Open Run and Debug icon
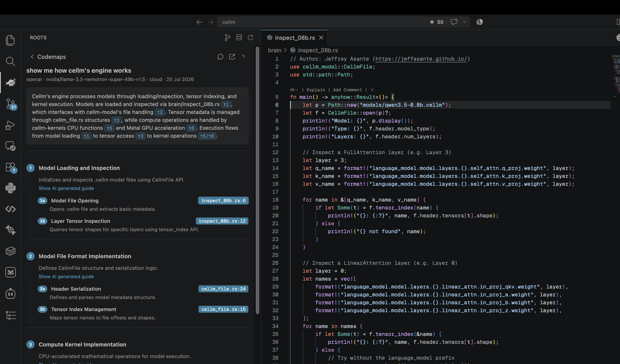 pos(10,125)
